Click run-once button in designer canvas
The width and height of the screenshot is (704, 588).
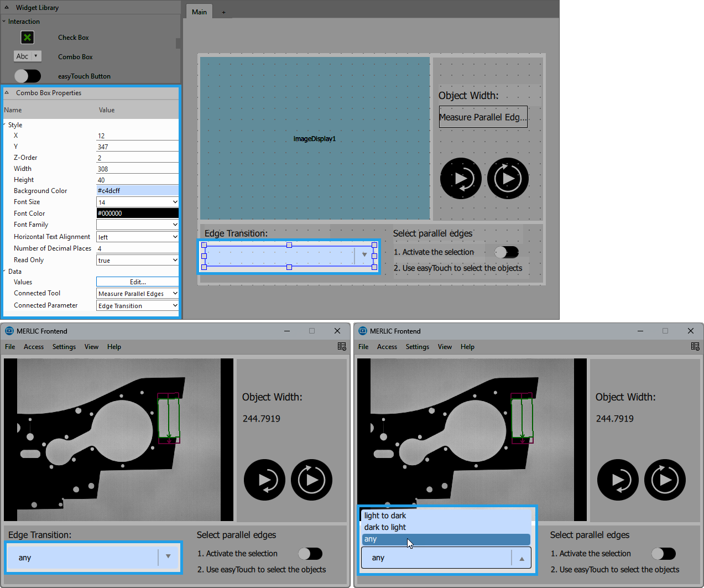pyautogui.click(x=461, y=179)
